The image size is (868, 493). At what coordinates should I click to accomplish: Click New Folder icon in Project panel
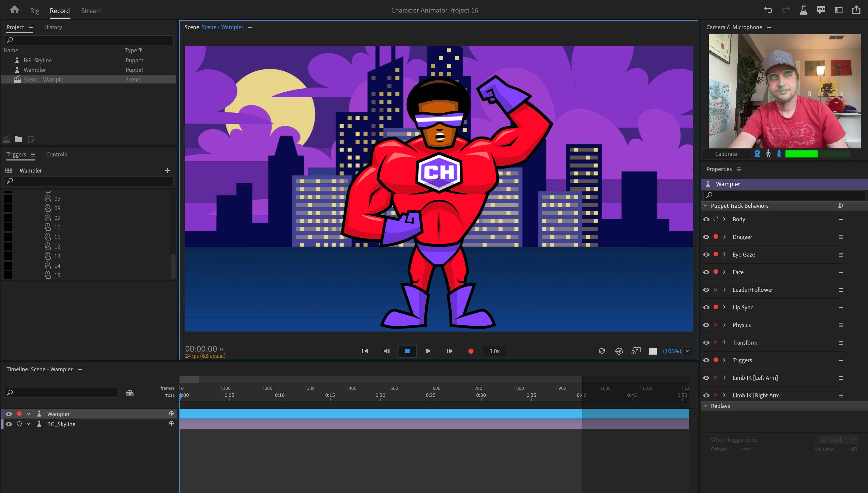point(19,139)
